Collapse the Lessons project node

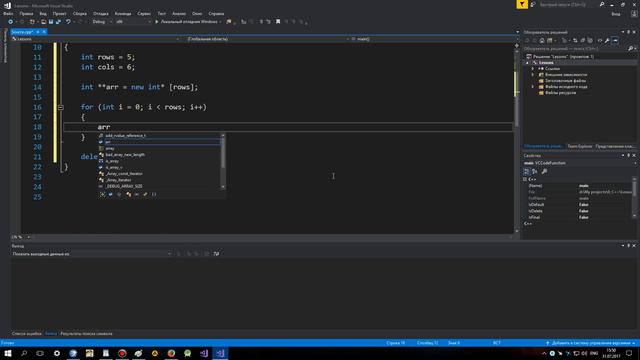coord(527,63)
